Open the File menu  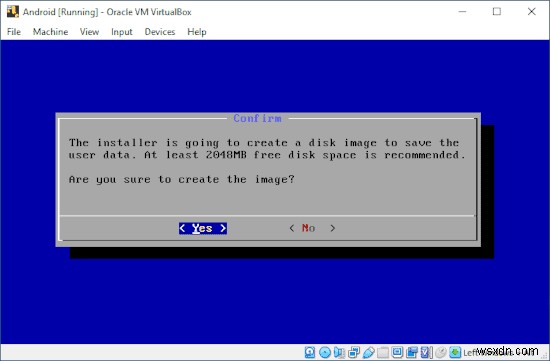[x=14, y=32]
